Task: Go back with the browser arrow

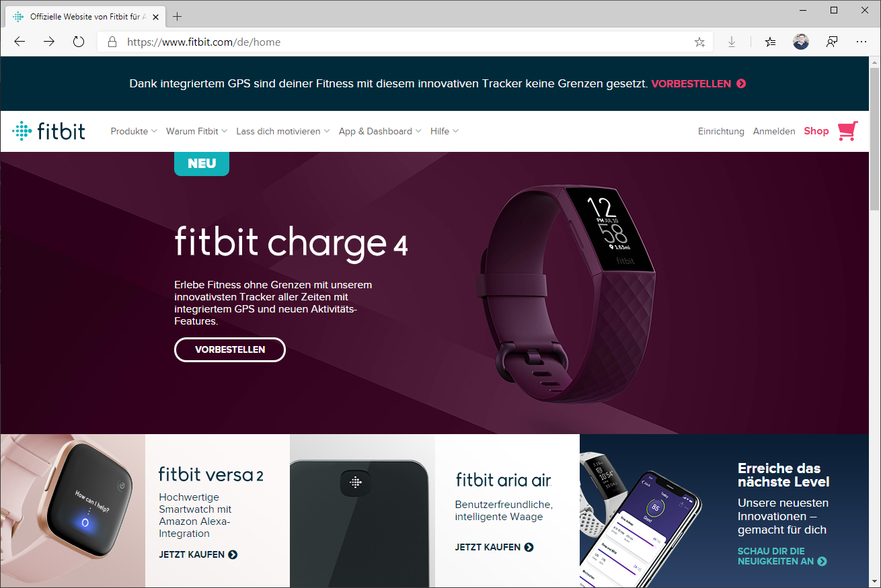Action: click(20, 42)
